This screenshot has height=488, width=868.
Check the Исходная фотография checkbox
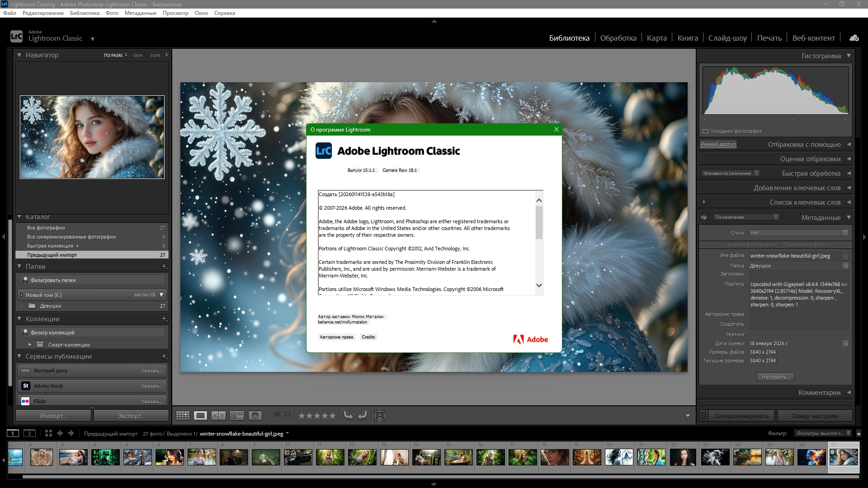pos(705,131)
